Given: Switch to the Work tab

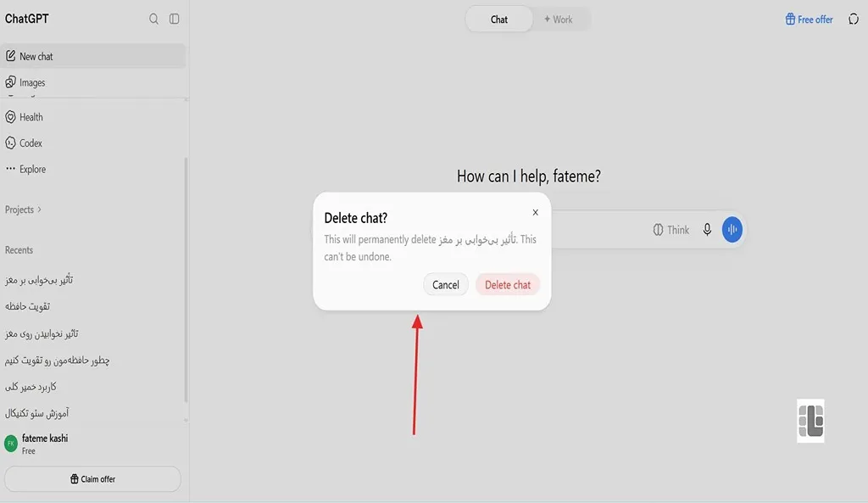Looking at the screenshot, I should point(558,20).
